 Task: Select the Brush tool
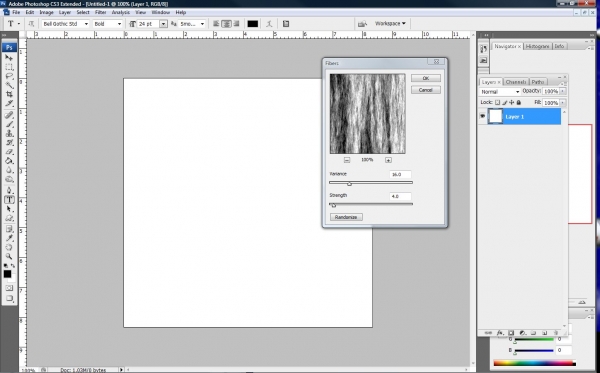9,124
